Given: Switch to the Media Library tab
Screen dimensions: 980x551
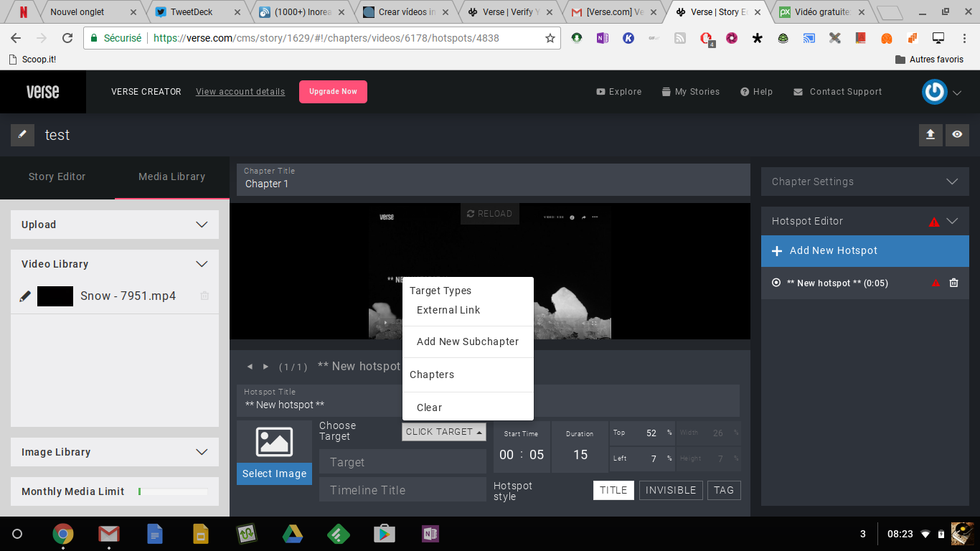Looking at the screenshot, I should [172, 176].
